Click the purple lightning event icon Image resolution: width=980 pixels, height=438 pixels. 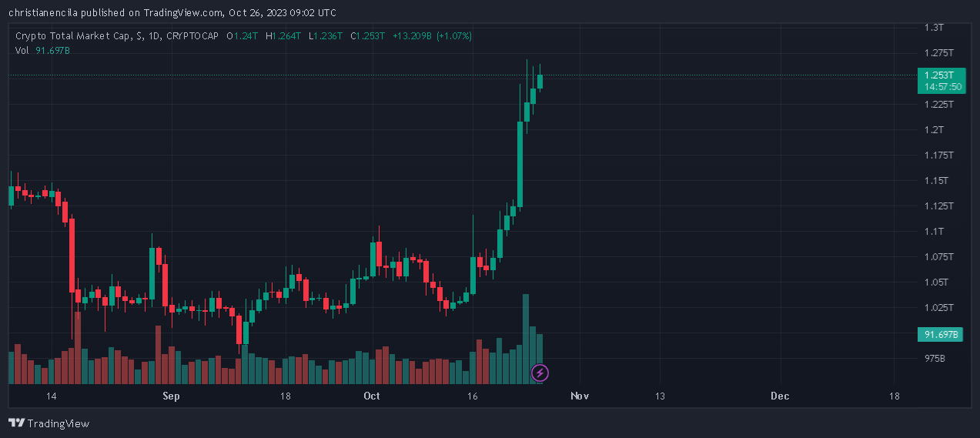point(540,373)
